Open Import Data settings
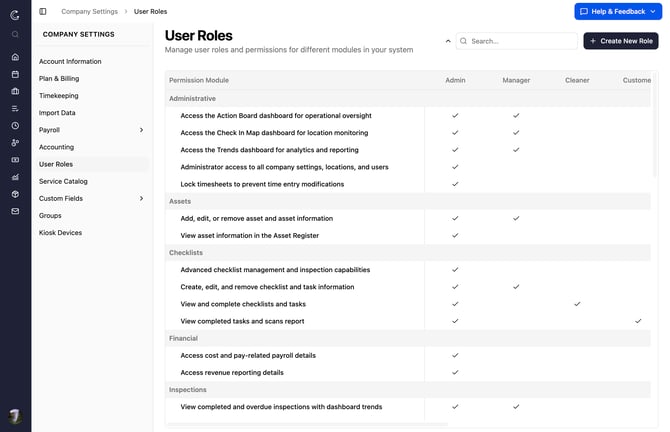The width and height of the screenshot is (670, 432). [57, 113]
